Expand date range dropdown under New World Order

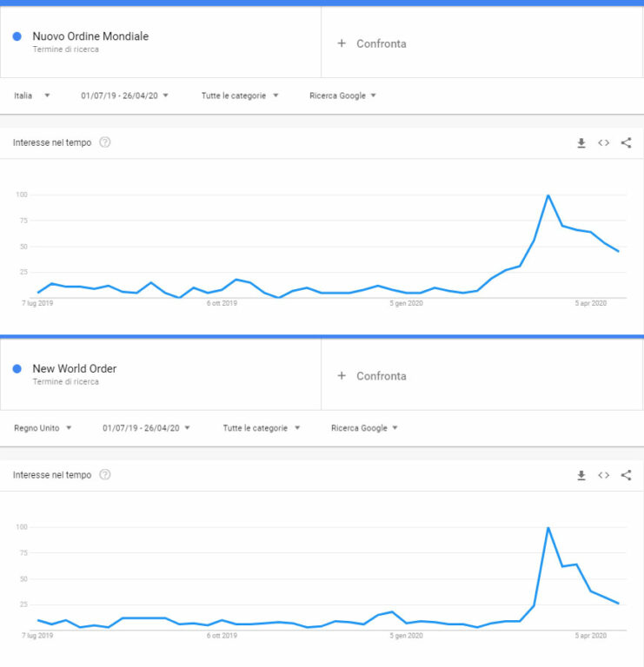(x=146, y=428)
